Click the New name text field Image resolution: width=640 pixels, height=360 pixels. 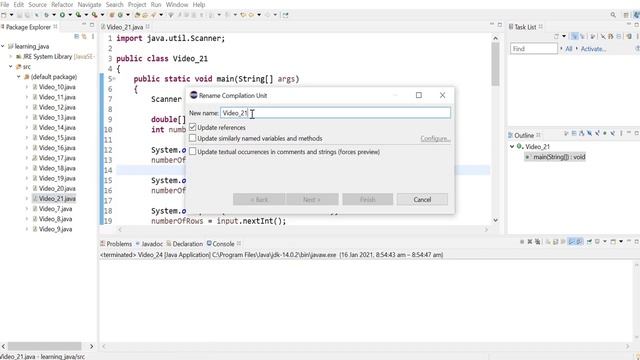click(336, 113)
